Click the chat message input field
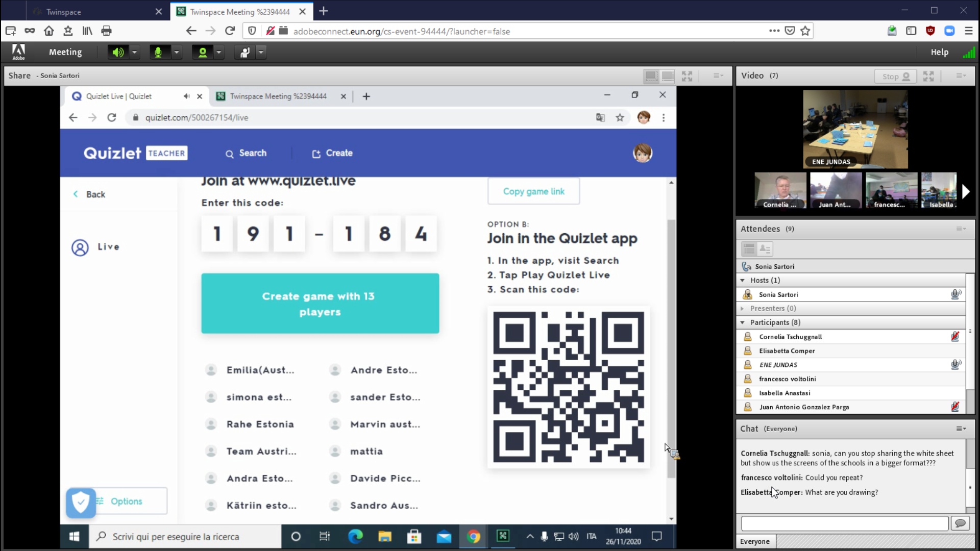Viewport: 980px width, 551px height. [x=845, y=523]
